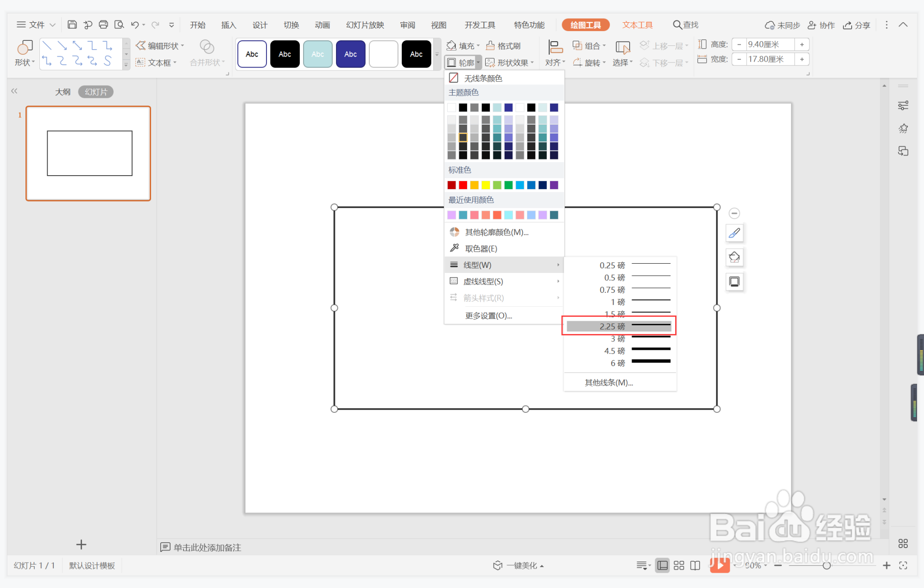Image resolution: width=924 pixels, height=588 pixels.
Task: Click the Redo arrow icon
Action: tap(155, 25)
